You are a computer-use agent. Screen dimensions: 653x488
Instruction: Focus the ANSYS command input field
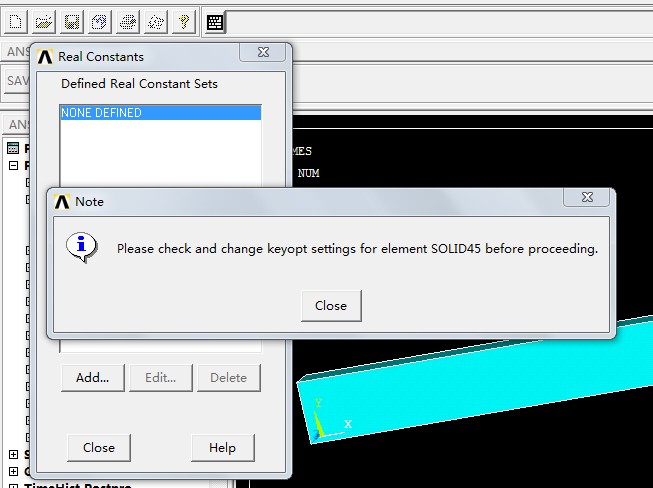click(439, 22)
